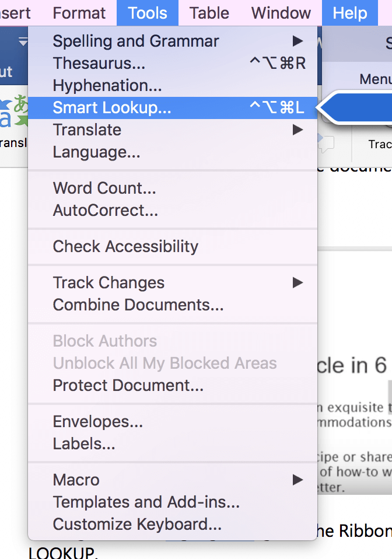Open the Table menu in menu bar
Image resolution: width=392 pixels, height=559 pixels.
[209, 13]
